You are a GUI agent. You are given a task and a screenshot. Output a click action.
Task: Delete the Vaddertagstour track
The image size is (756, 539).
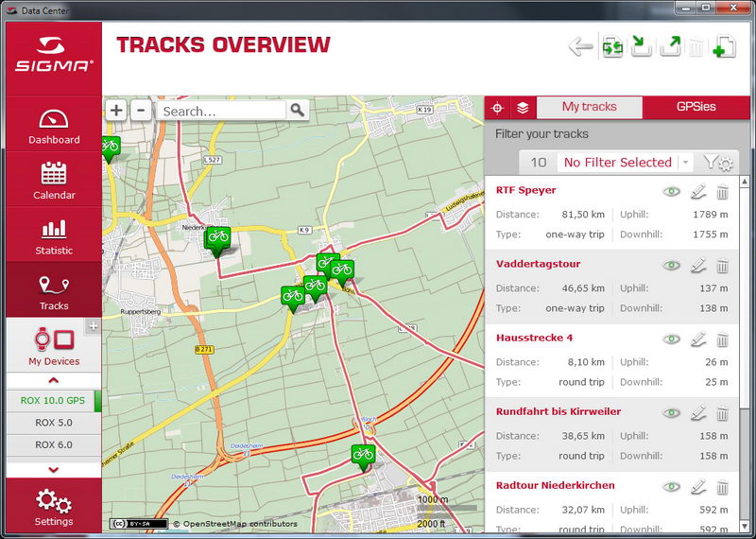[x=722, y=266]
